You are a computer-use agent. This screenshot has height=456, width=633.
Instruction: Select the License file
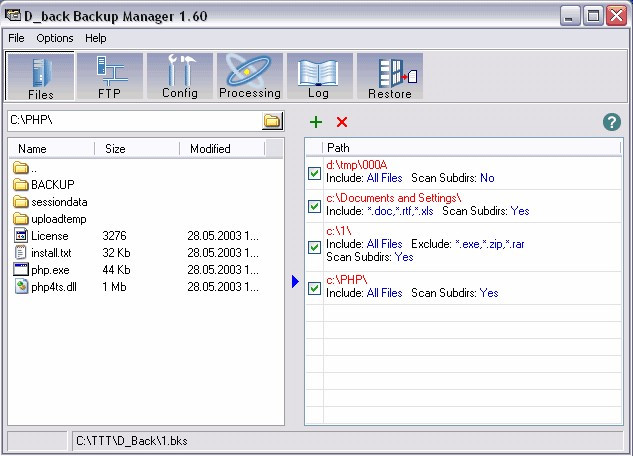pyautogui.click(x=41, y=236)
